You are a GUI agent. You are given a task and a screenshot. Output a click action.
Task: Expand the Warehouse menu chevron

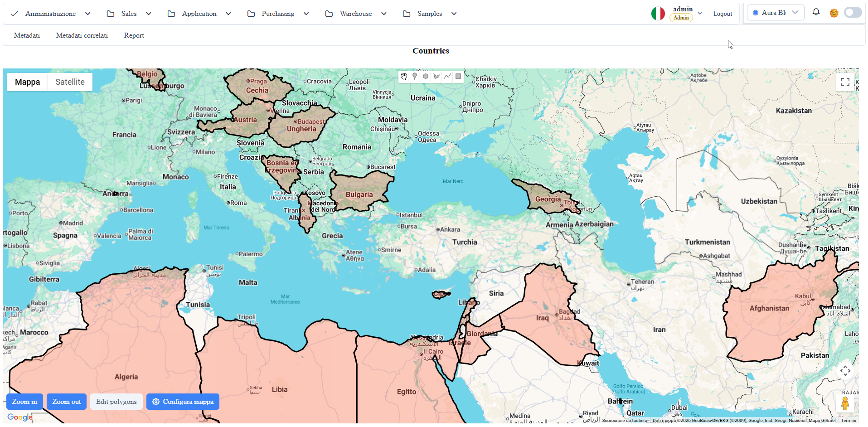tap(384, 14)
